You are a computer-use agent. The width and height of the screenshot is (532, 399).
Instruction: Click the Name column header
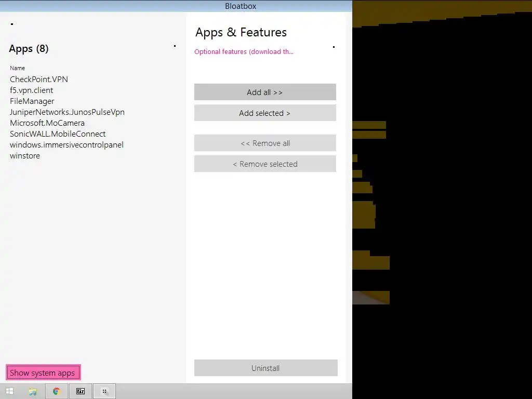17,68
